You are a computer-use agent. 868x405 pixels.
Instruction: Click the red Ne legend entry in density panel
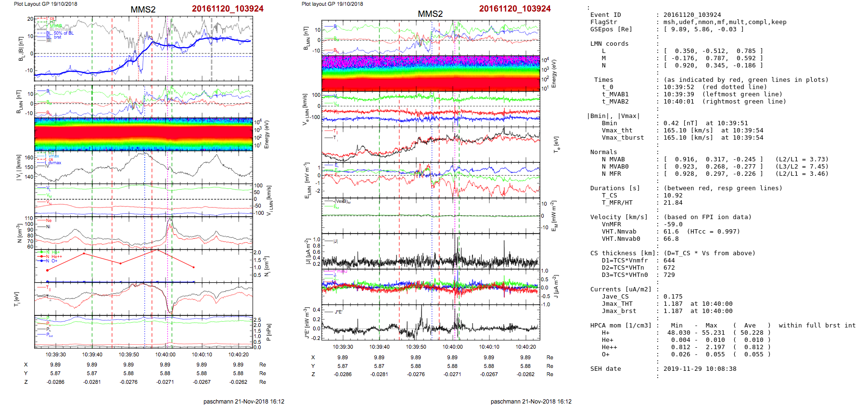pyautogui.click(x=49, y=221)
